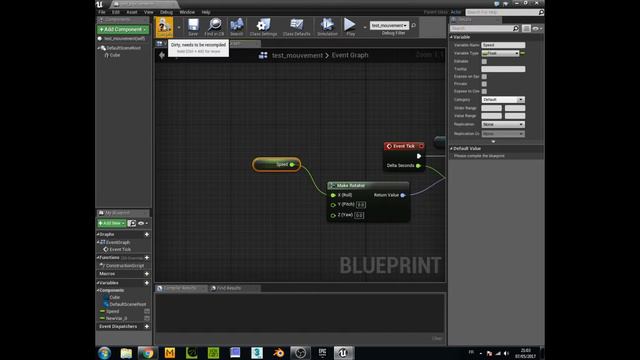Open the Debug Filter dropdown
The width and height of the screenshot is (640, 360).
point(389,25)
